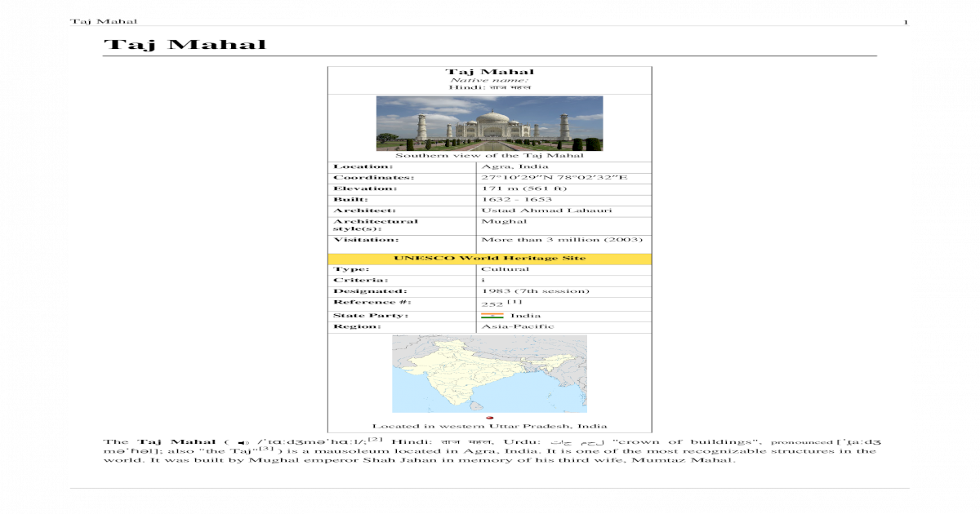Click the "1632 - 1653" built dates

tap(516, 199)
